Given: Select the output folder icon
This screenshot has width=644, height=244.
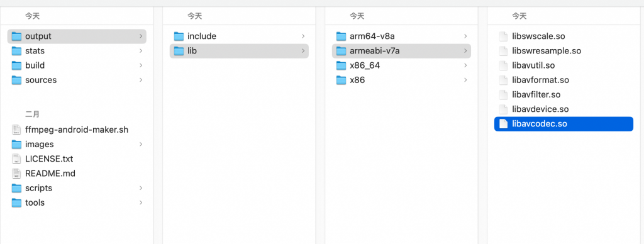Looking at the screenshot, I should (x=16, y=36).
